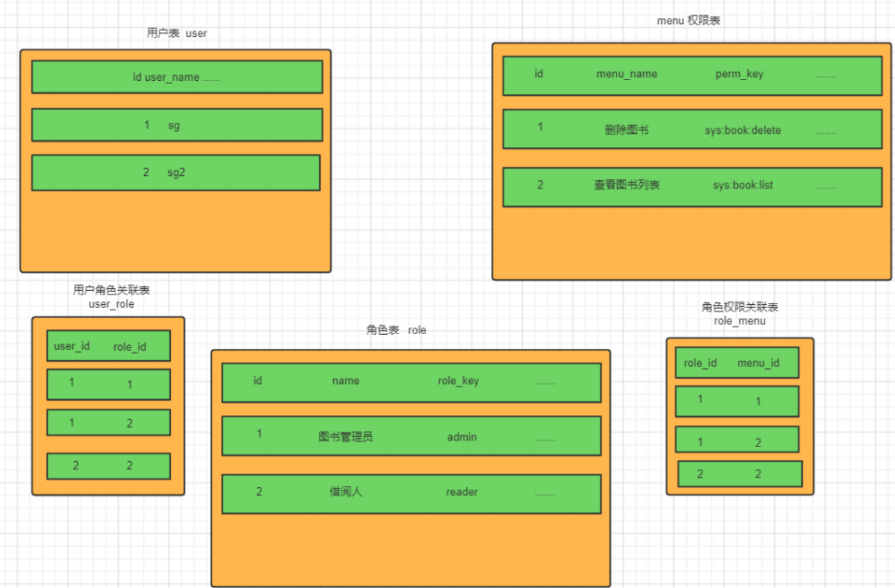
Task: Click the 'sys:book:delete' permission key
Action: [x=742, y=130]
